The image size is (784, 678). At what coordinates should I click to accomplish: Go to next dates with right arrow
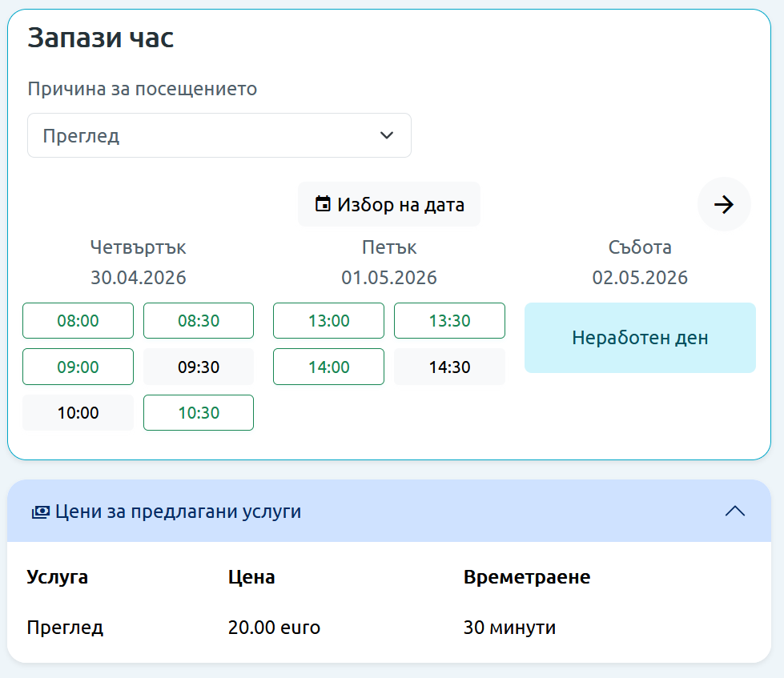click(x=723, y=204)
